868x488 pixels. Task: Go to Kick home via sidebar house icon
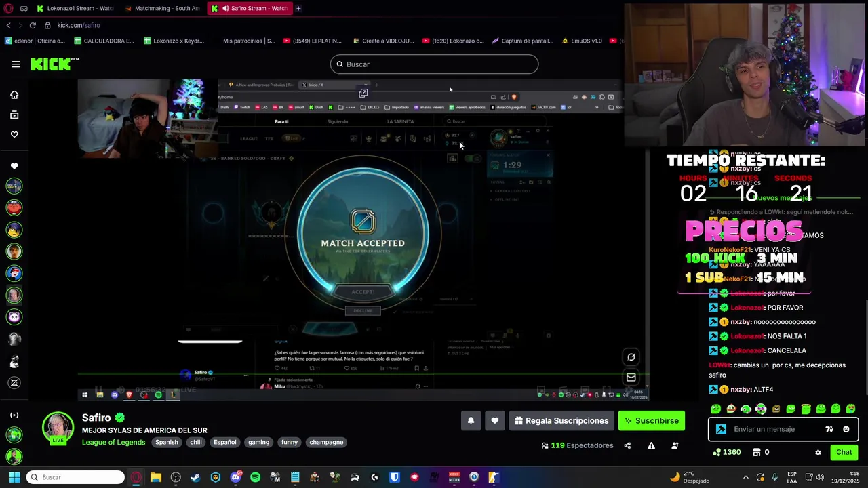pyautogui.click(x=14, y=95)
